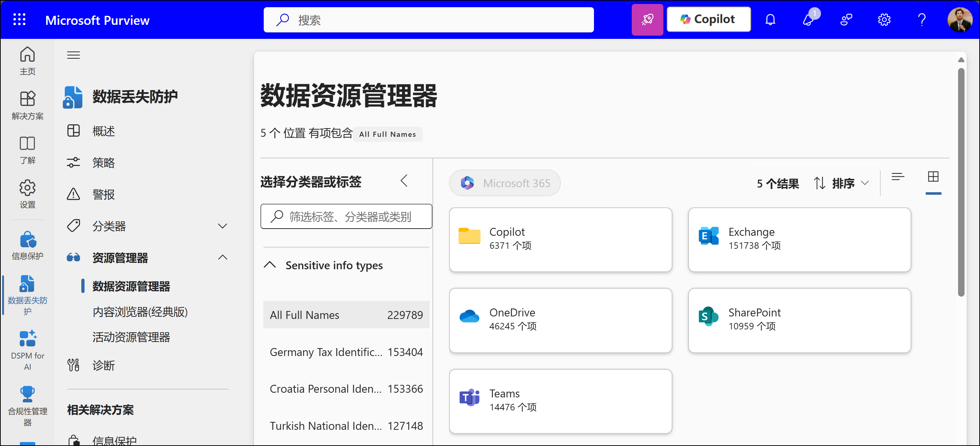Open the 排序 sort dropdown
This screenshot has height=446, width=980.
click(x=841, y=184)
